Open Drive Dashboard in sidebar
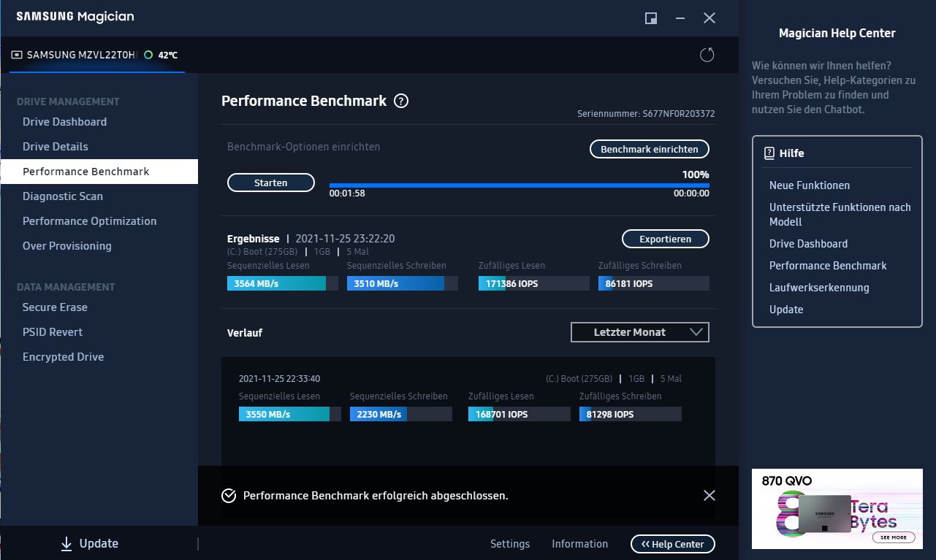Viewport: 936px width, 560px height. [64, 122]
